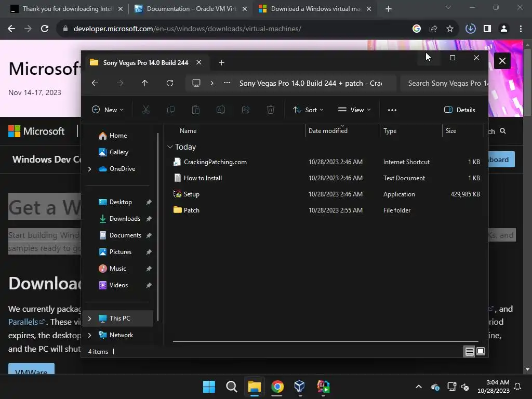Click the Cut scissors icon in Explorer toolbar
Viewport: 532px width, 399px height.
click(x=145, y=110)
